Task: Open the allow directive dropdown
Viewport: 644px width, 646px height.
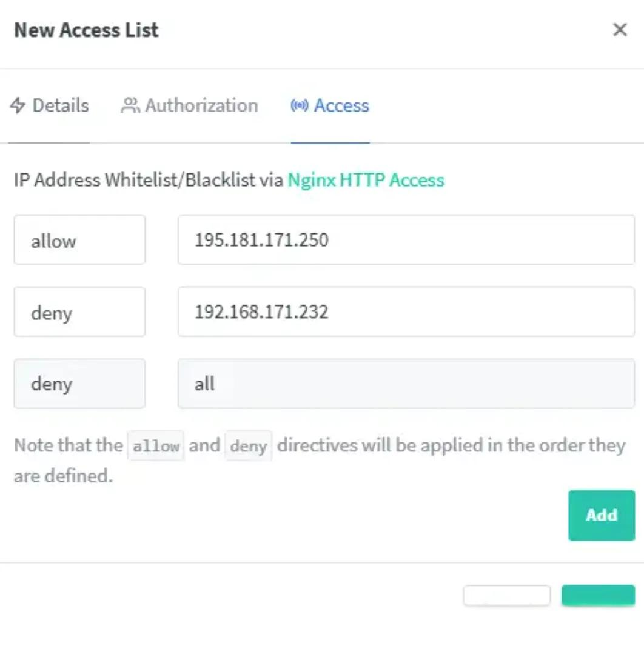Action: (79, 240)
